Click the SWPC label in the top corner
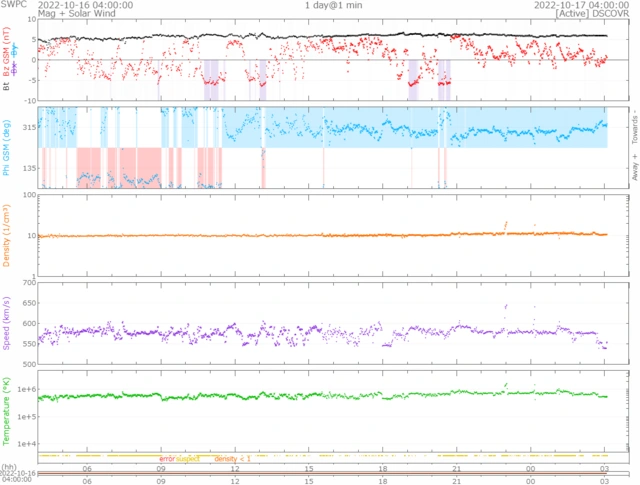Viewport: 640px width, 485px height. coord(12,5)
